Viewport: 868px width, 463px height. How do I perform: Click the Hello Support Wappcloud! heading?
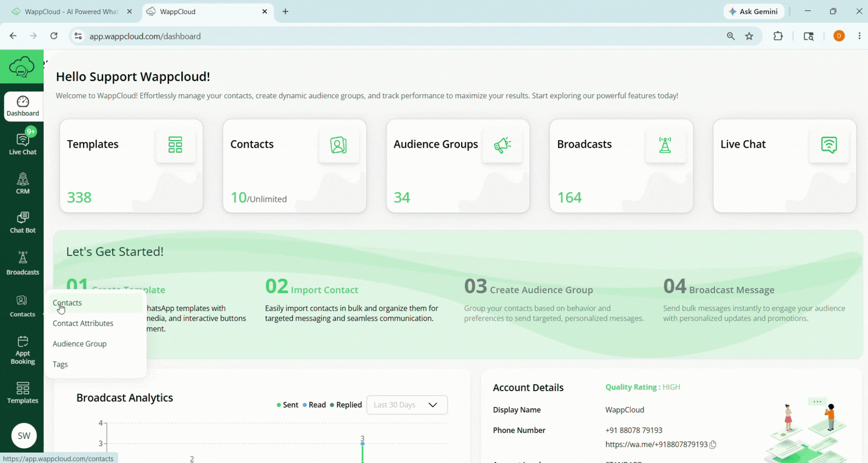pyautogui.click(x=133, y=76)
